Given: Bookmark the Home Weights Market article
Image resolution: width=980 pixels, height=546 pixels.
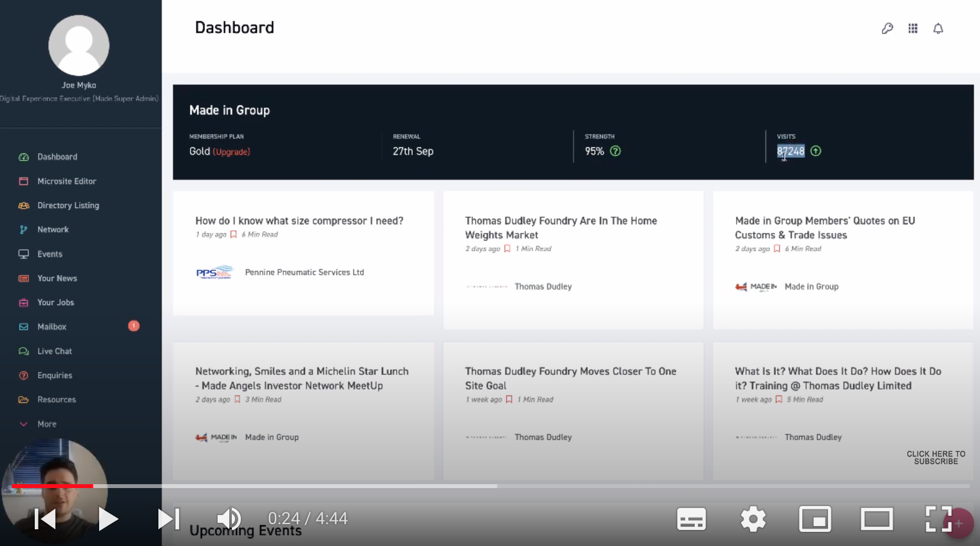Looking at the screenshot, I should 507,249.
